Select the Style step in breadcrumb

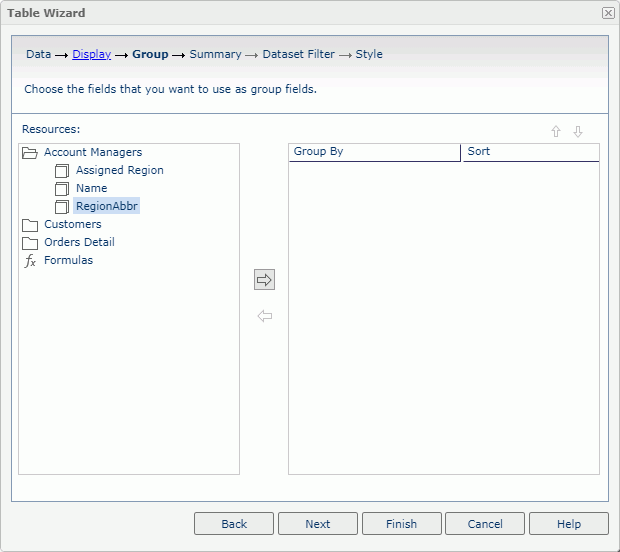pos(369,54)
